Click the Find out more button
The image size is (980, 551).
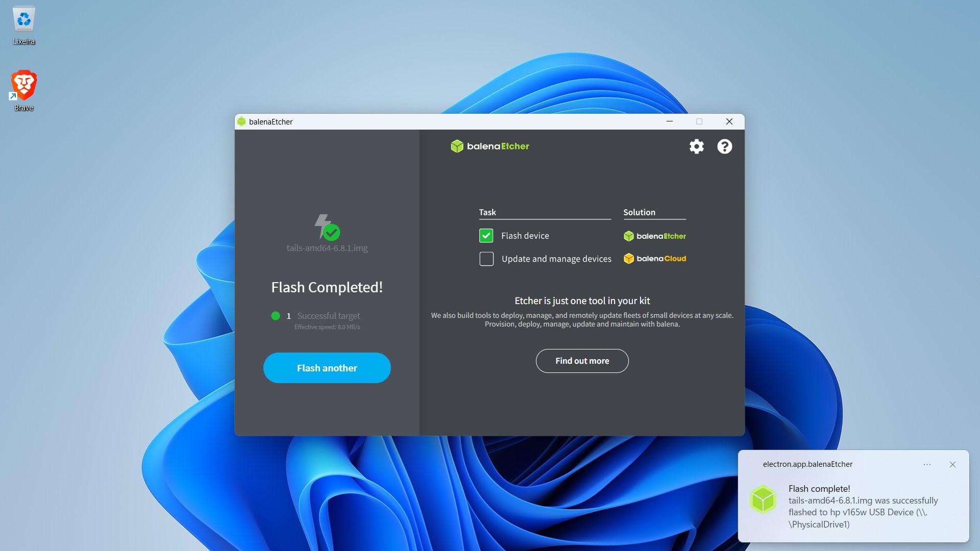tap(581, 361)
